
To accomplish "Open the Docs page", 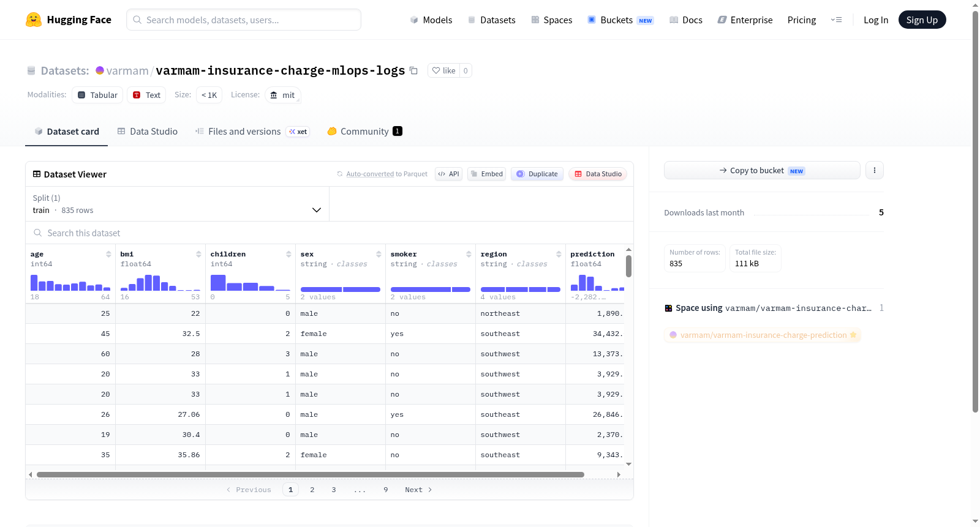I will click(686, 20).
